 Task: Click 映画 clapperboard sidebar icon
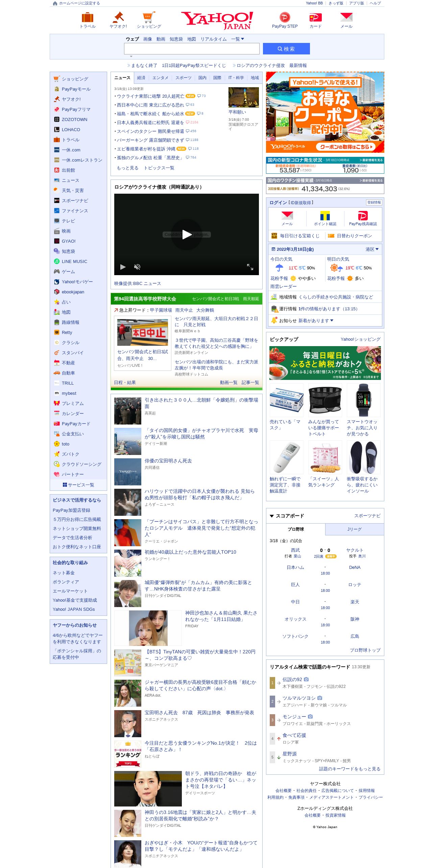coord(57,231)
